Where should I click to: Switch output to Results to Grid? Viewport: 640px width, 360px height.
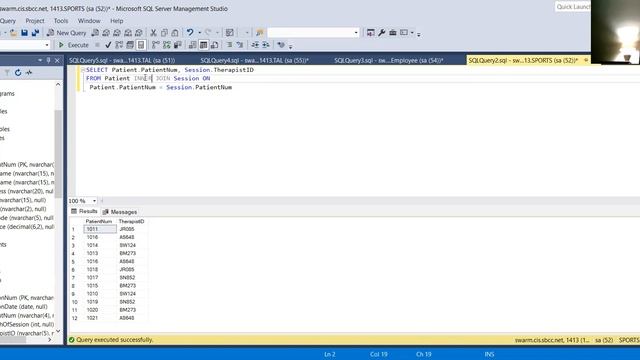204,45
